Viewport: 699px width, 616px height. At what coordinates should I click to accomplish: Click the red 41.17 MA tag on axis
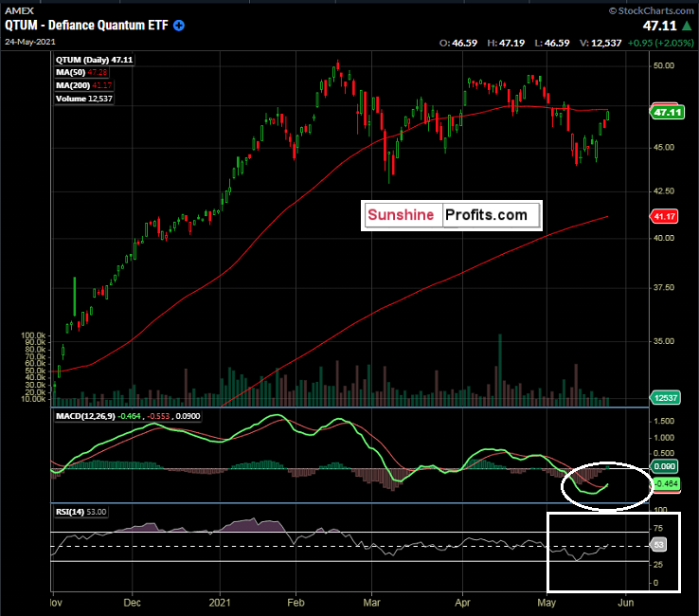click(x=664, y=216)
